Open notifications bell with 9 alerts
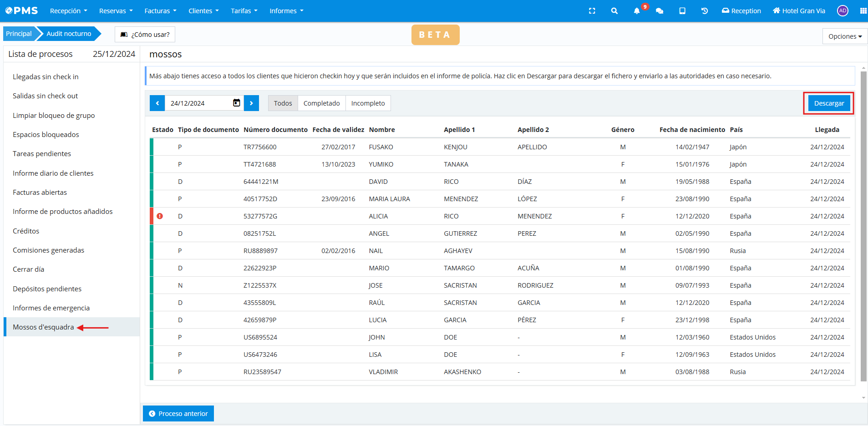Image resolution: width=868 pixels, height=426 pixels. click(637, 11)
